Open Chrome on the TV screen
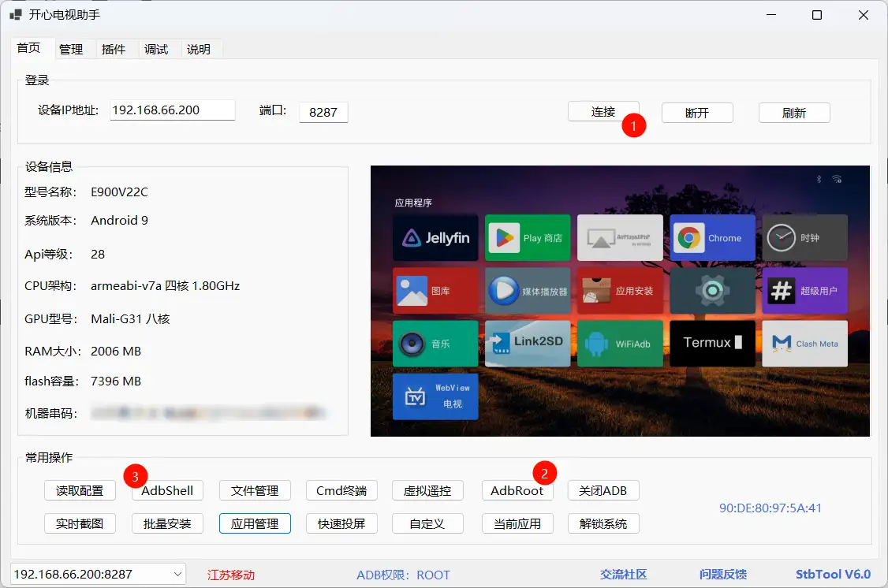The width and height of the screenshot is (888, 588). click(712, 237)
